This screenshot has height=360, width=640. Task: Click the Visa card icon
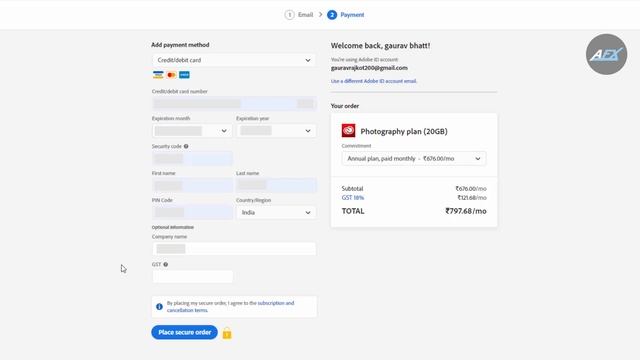pos(158,75)
